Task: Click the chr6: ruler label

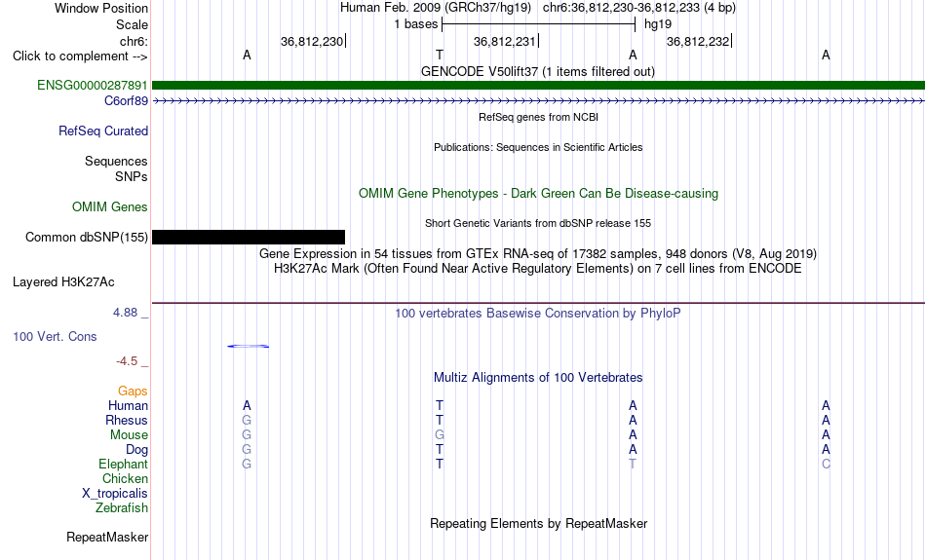Action: [x=135, y=41]
